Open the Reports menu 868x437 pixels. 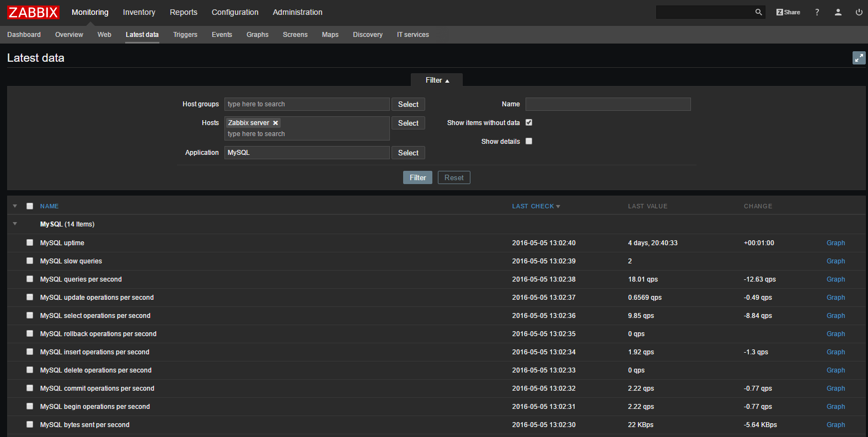point(184,12)
